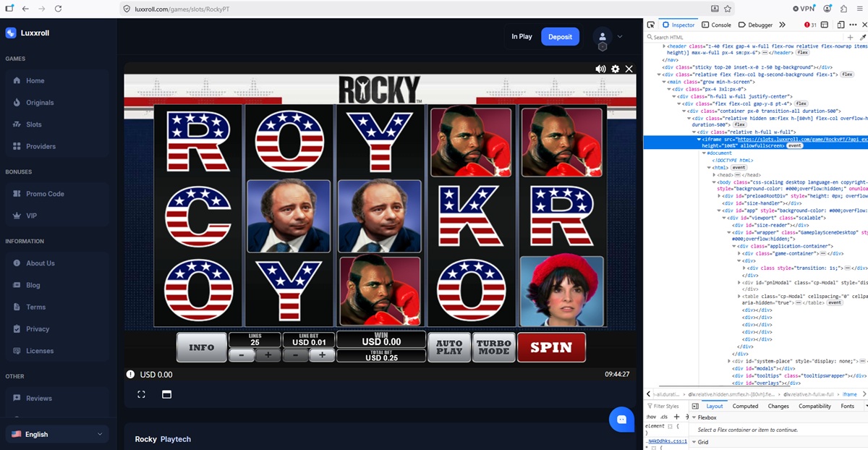868x450 pixels.
Task: Expand the pnlModal div node
Action: pyautogui.click(x=739, y=282)
